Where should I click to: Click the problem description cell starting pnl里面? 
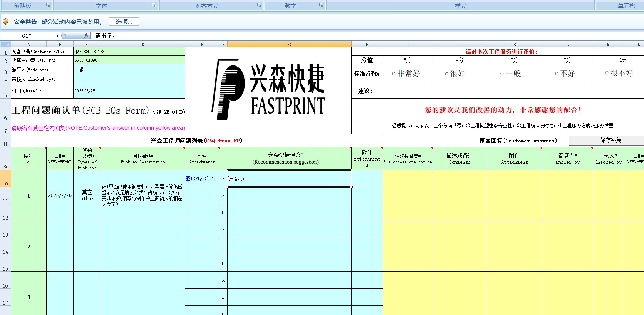pos(143,196)
